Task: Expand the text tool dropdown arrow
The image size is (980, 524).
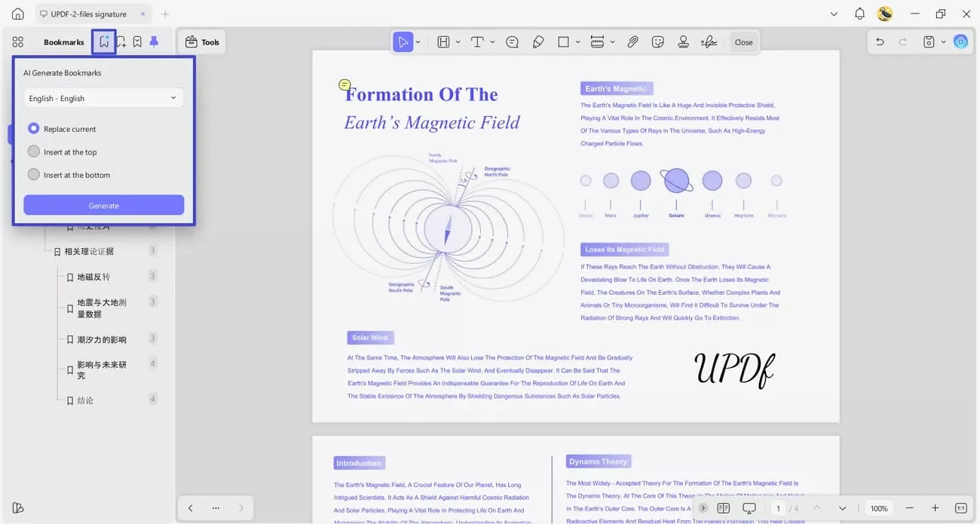Action: point(492,42)
